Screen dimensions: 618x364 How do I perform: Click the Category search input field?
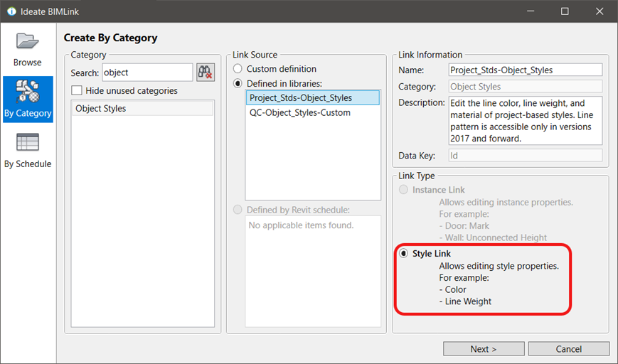(147, 73)
